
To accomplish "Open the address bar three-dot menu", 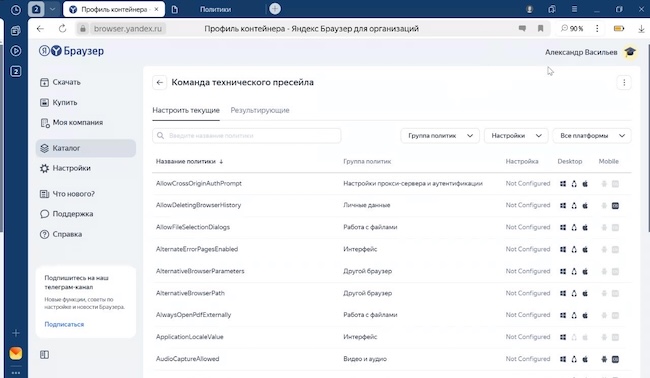I will [597, 29].
